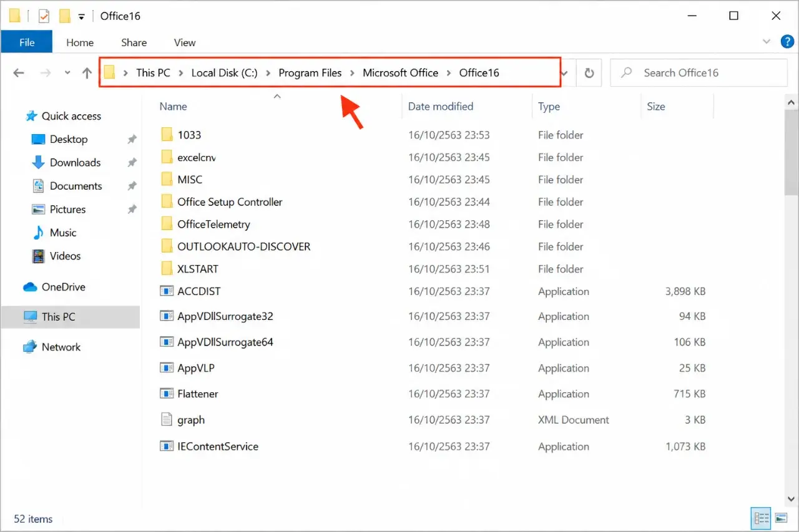Click the pin icon beside Pictures
This screenshot has width=799, height=532.
(132, 210)
